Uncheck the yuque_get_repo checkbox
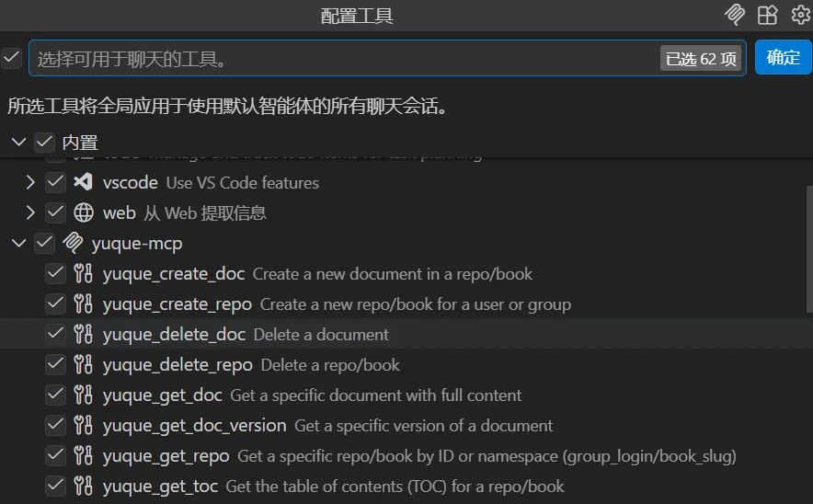Viewport: 813px width, 504px height. [x=55, y=455]
